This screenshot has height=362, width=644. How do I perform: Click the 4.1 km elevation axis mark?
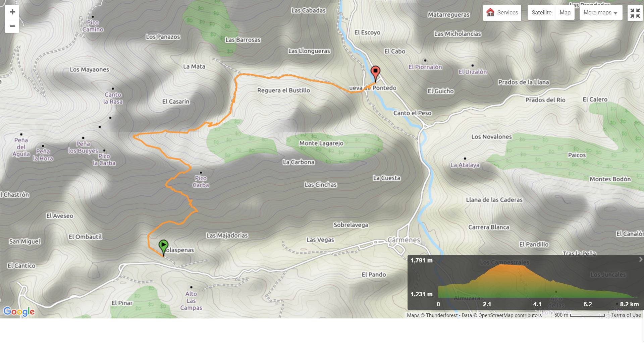(x=537, y=304)
